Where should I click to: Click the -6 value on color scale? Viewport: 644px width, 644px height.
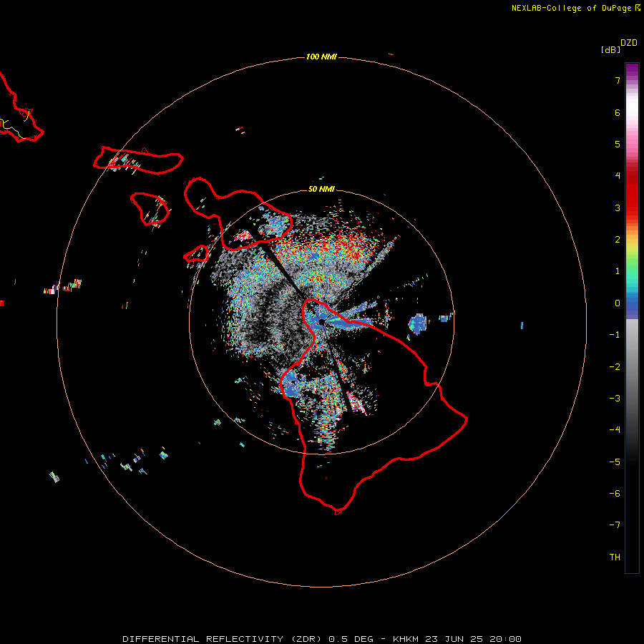point(615,494)
